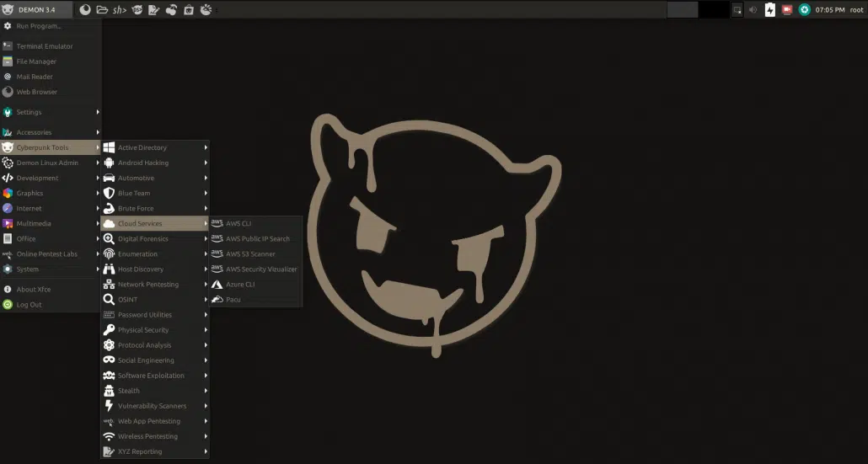Launch Pacu from Cloud Services
The image size is (868, 464).
point(255,299)
